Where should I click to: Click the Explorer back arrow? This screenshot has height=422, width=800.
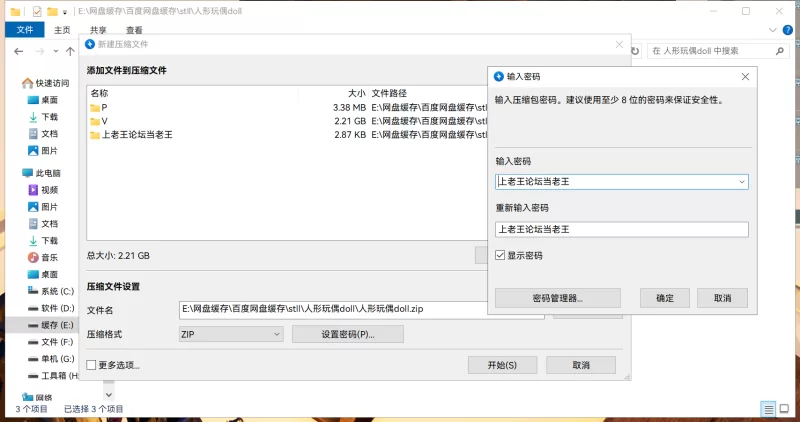tap(19, 51)
